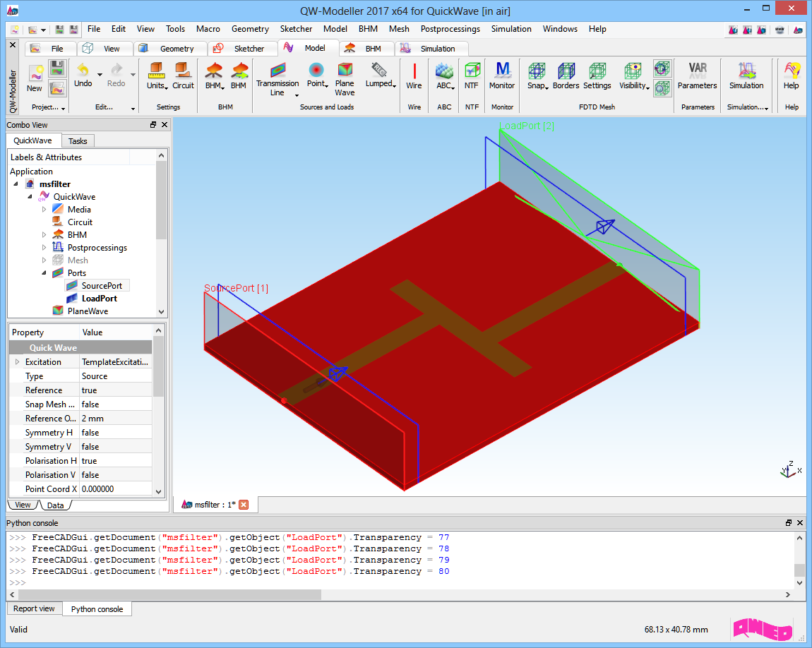Image resolution: width=812 pixels, height=648 pixels.
Task: Click the ABC boundary icon
Action: 444,71
